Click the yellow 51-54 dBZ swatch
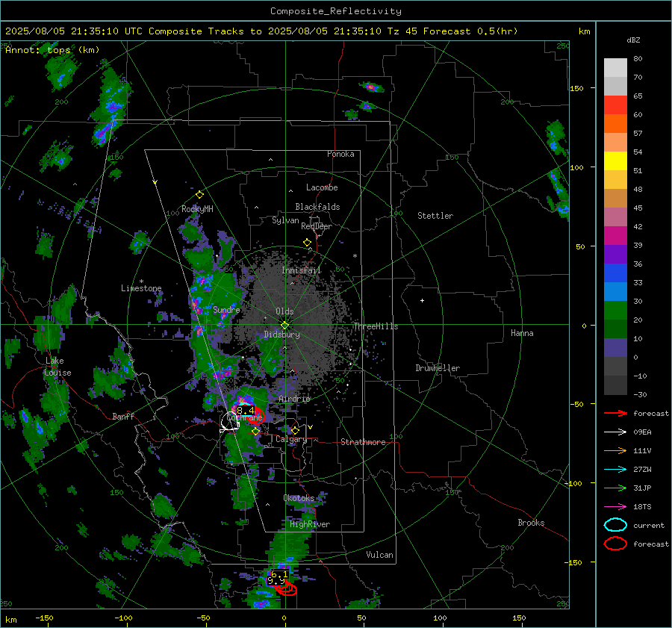The image size is (672, 628). tap(615, 161)
